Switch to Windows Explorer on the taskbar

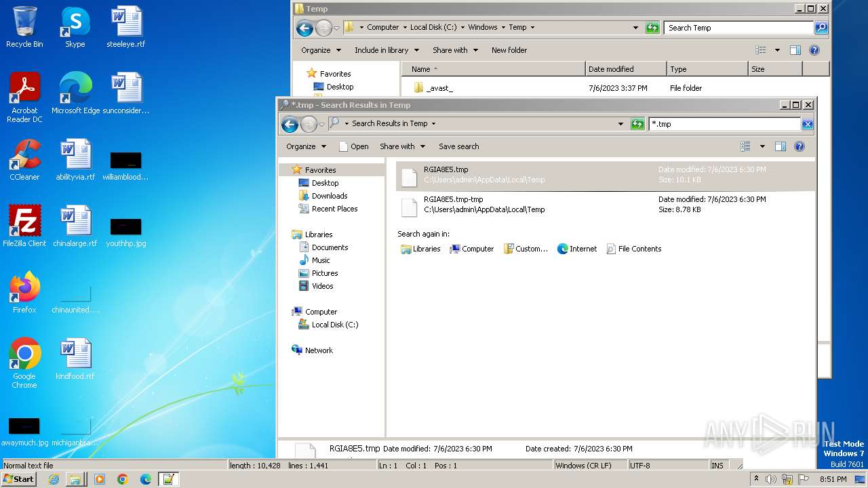pos(75,479)
